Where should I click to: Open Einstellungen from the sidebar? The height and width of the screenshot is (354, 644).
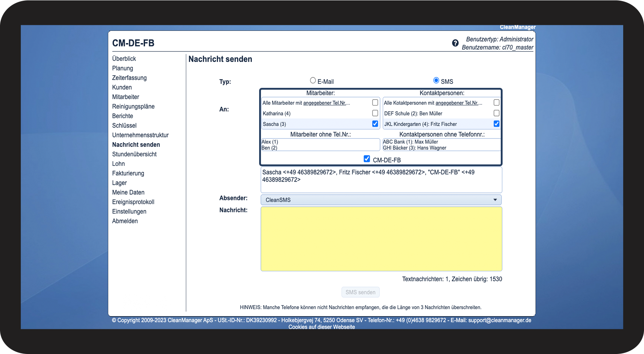tap(129, 211)
